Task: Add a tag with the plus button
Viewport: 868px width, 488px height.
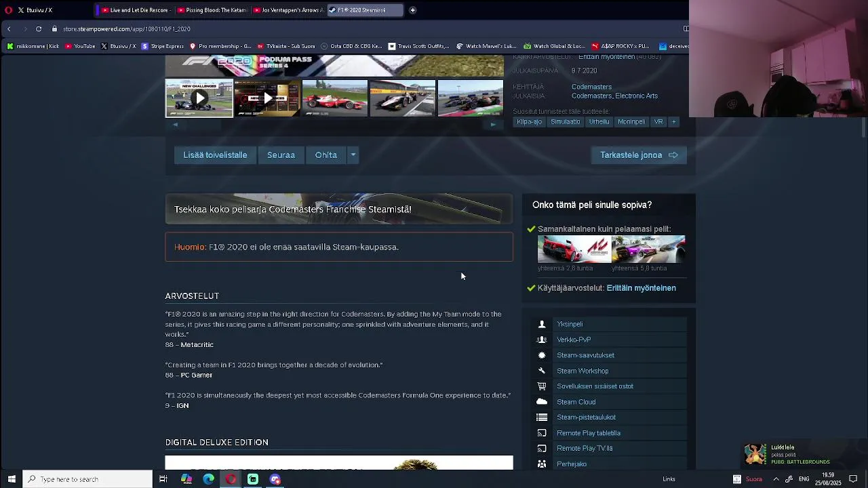Action: coord(673,122)
